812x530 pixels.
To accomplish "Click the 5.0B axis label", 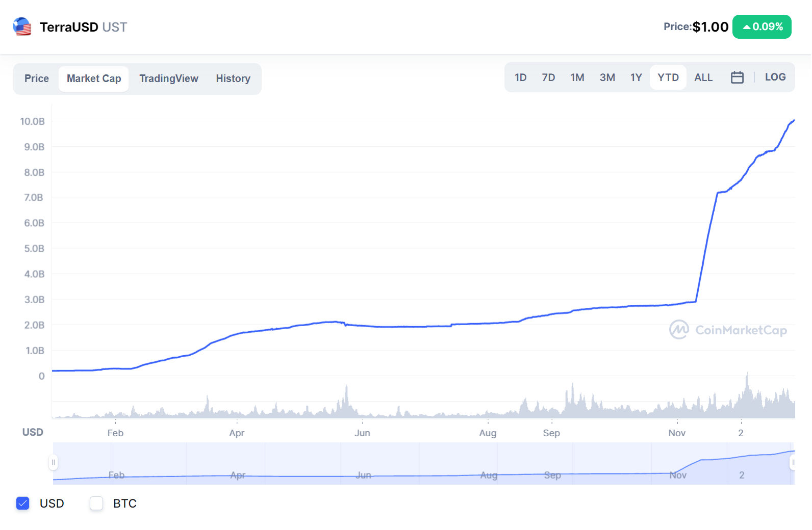I will pyautogui.click(x=34, y=249).
